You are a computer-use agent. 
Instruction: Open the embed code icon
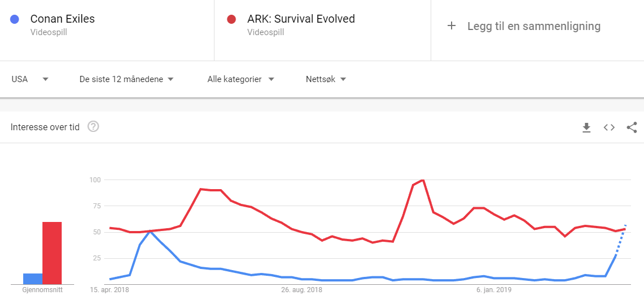click(x=609, y=127)
